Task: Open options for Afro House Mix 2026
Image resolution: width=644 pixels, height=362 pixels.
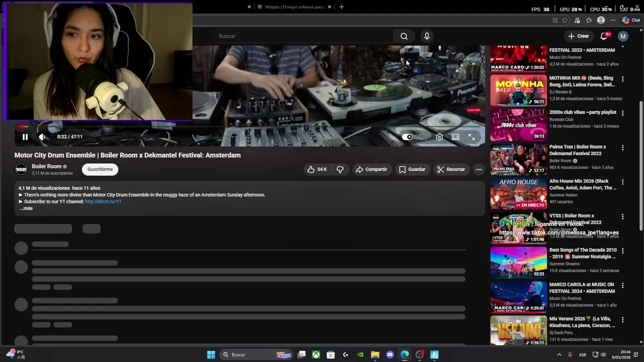Action: (x=622, y=182)
